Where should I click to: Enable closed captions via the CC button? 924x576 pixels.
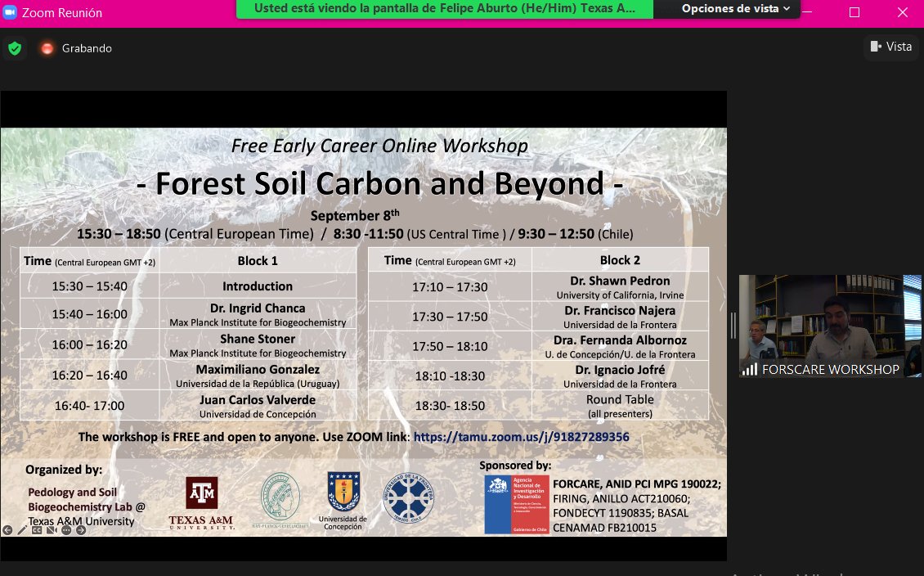tap(36, 530)
